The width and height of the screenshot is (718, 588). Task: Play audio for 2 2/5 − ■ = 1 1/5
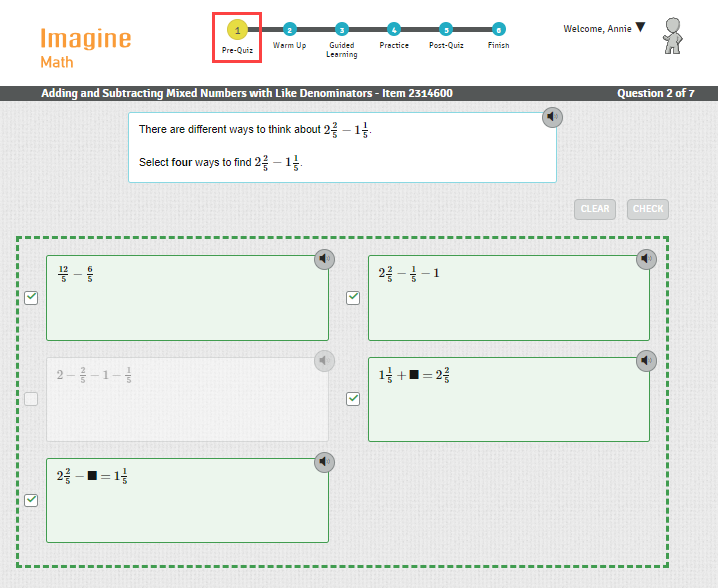point(324,462)
